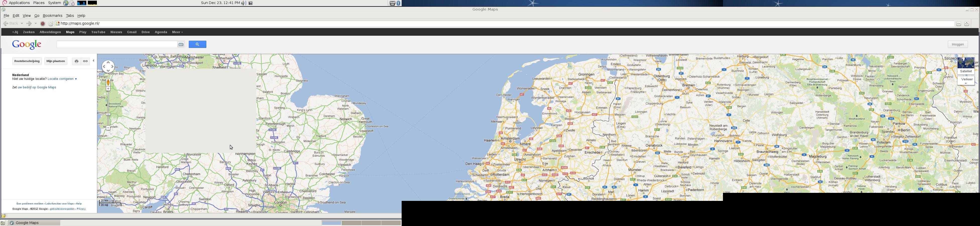Open the on-screen keyboard in search box
The height and width of the screenshot is (226, 980).
pos(181,44)
